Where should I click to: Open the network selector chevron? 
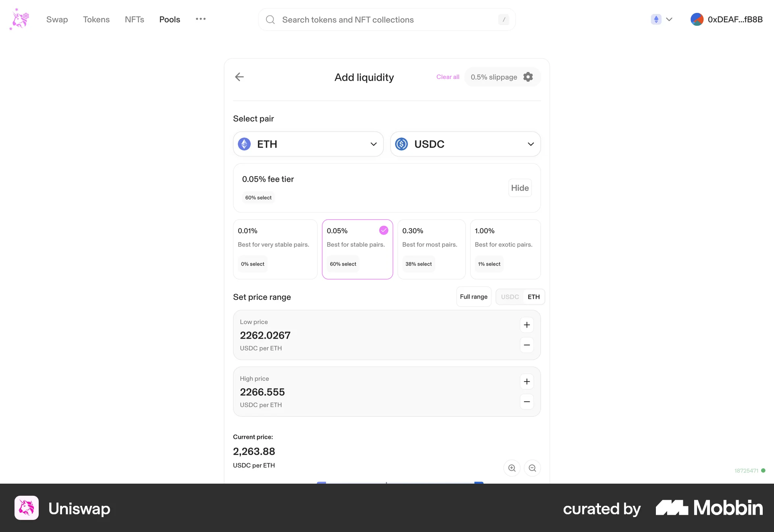click(x=670, y=19)
